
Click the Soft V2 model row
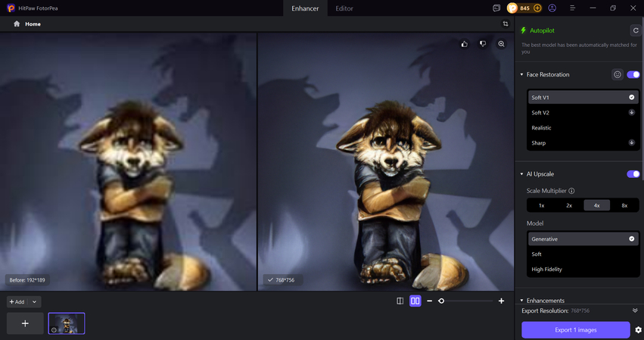coord(583,113)
